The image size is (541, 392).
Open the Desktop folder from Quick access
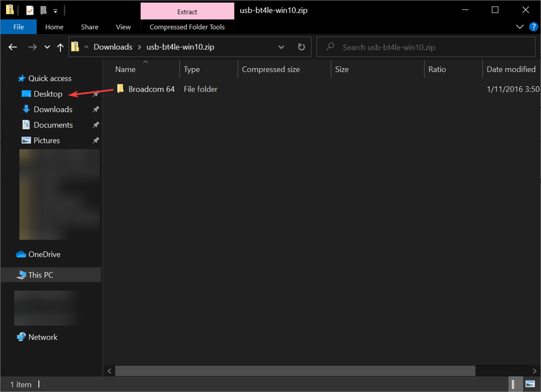coord(47,93)
